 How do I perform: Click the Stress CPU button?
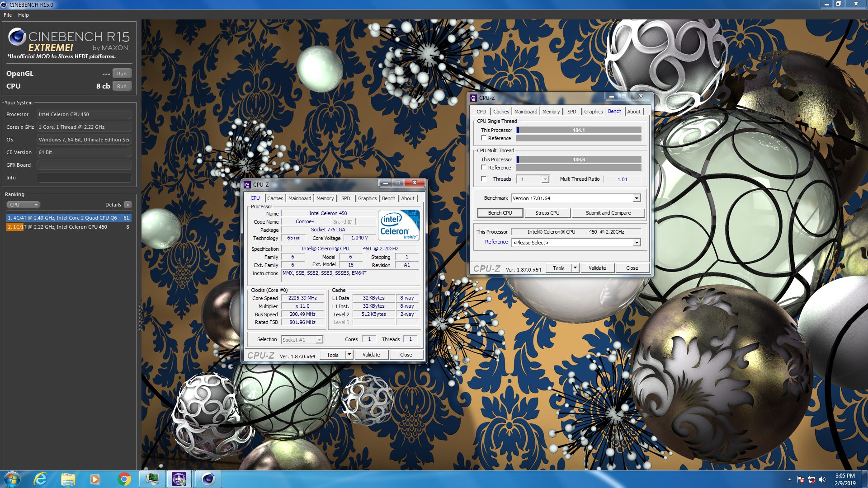(x=547, y=213)
